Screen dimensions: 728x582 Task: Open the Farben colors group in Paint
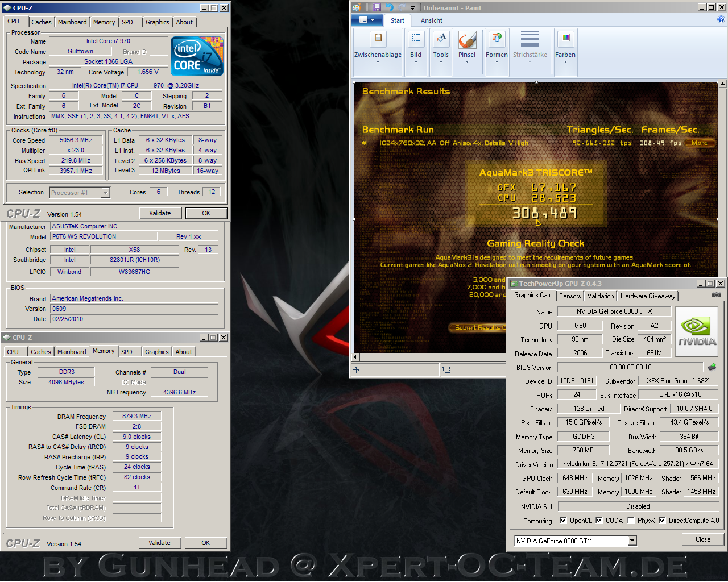click(565, 52)
